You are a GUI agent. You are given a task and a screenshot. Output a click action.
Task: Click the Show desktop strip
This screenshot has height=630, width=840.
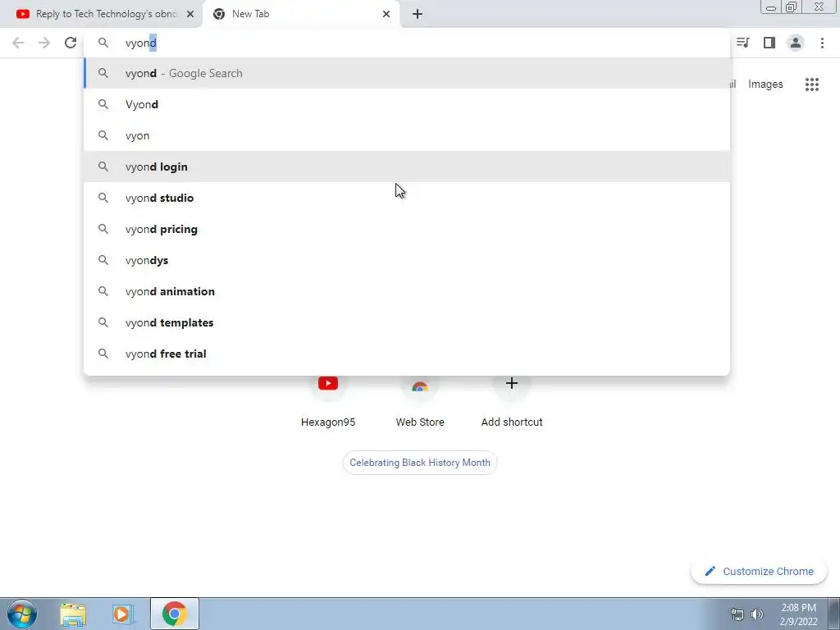[x=833, y=614]
